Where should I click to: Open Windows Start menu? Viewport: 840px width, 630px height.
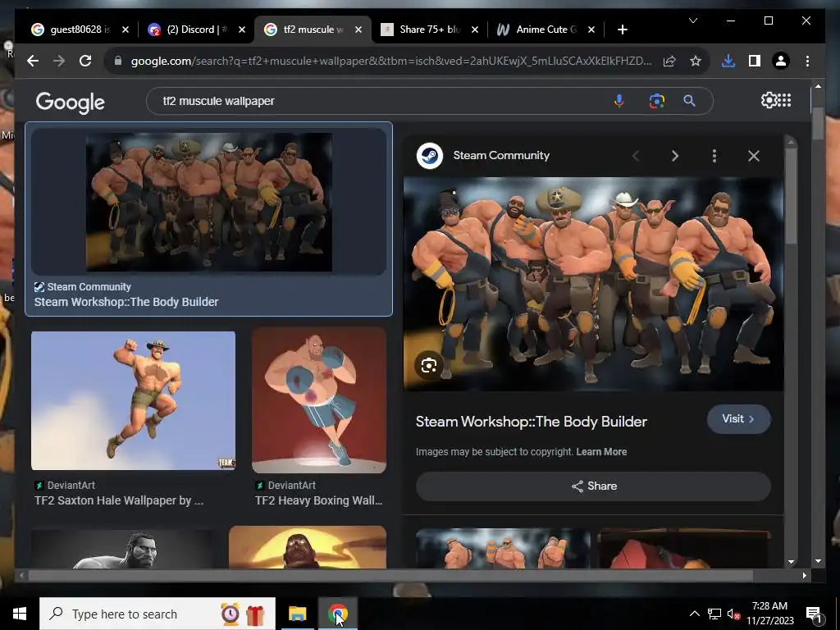(20, 614)
